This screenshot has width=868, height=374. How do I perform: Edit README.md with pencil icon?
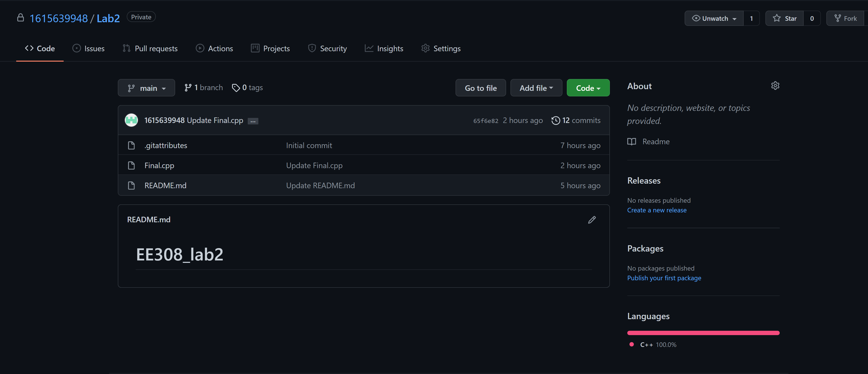tap(592, 220)
